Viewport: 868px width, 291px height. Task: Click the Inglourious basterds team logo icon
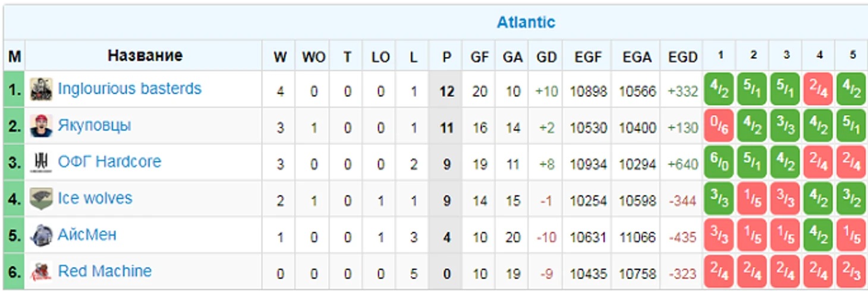(41, 90)
